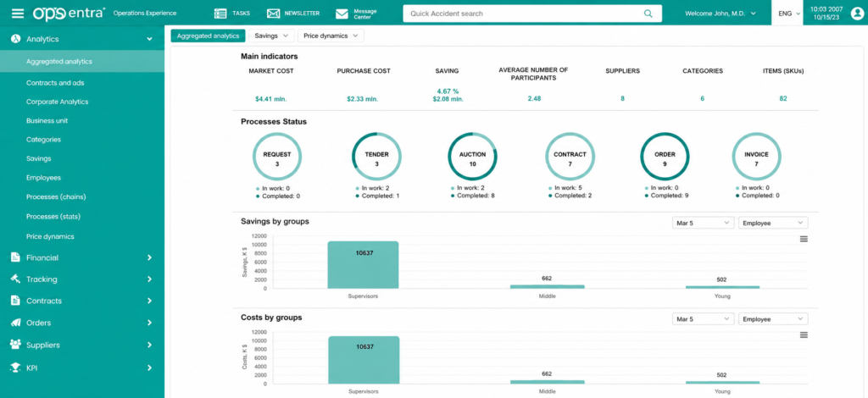This screenshot has width=868, height=398.
Task: Expand the Suppliers section chevron
Action: [149, 345]
